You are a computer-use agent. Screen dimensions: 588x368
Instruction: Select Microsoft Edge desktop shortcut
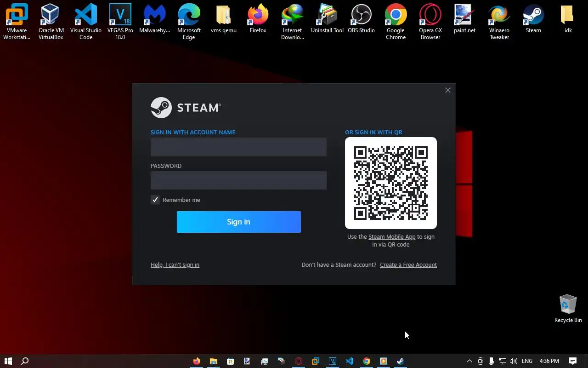[x=189, y=22]
